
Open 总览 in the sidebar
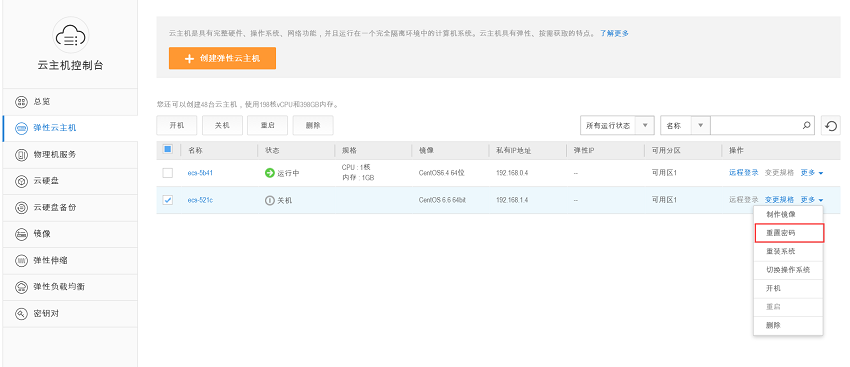69,101
